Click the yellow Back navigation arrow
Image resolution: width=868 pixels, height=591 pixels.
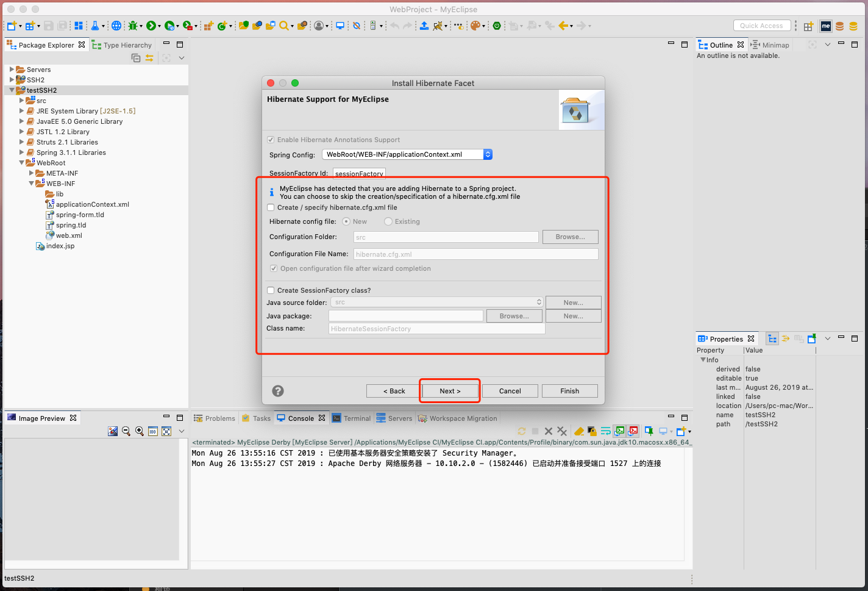[x=563, y=26]
